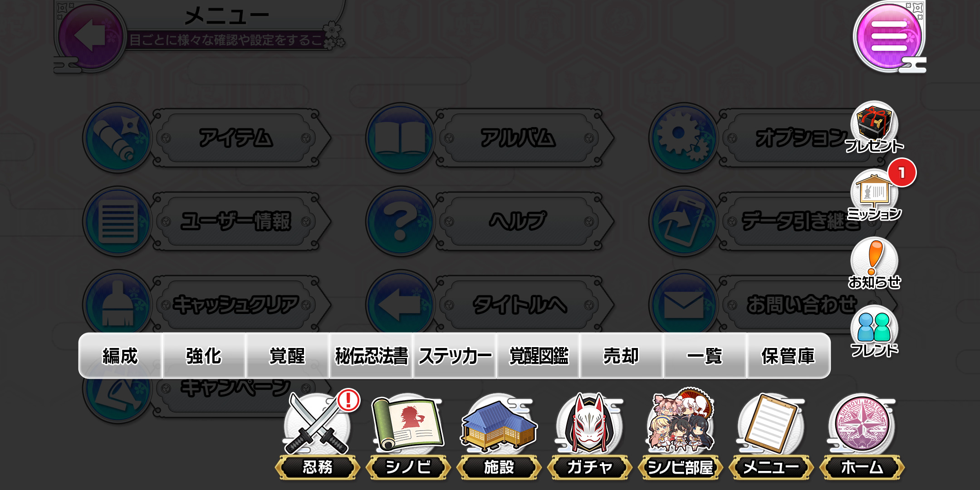Select the 強化 submenu tab
The image size is (980, 490).
tap(204, 356)
